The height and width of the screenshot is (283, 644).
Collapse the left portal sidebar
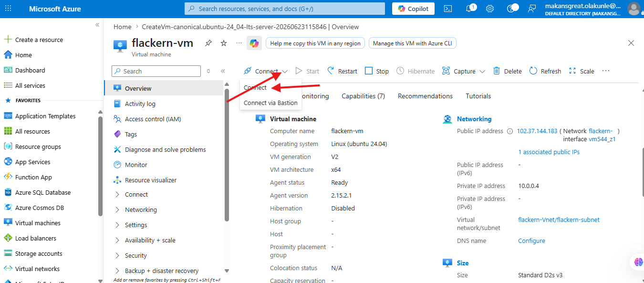[97, 25]
